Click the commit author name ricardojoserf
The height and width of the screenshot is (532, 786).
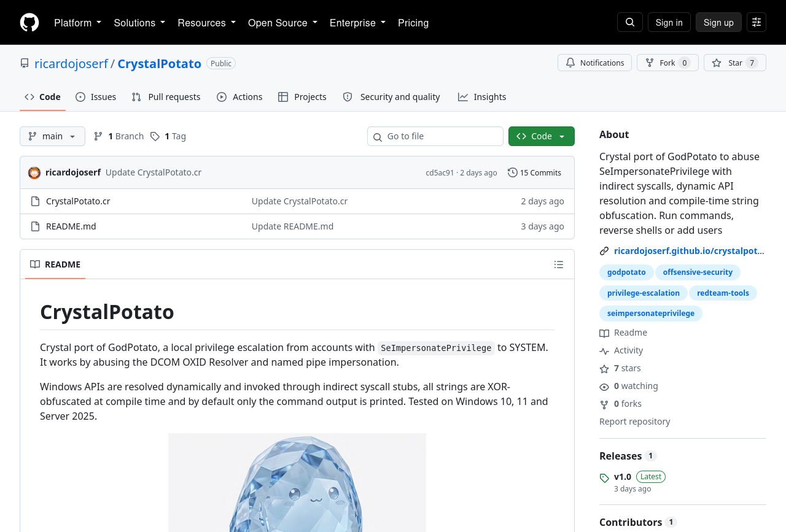73,172
